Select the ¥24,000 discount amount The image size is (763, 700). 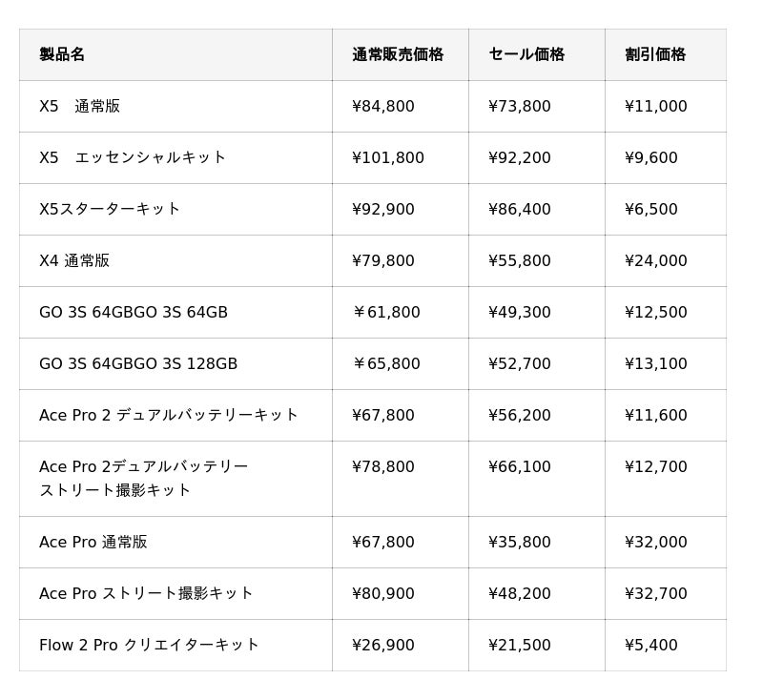(656, 261)
